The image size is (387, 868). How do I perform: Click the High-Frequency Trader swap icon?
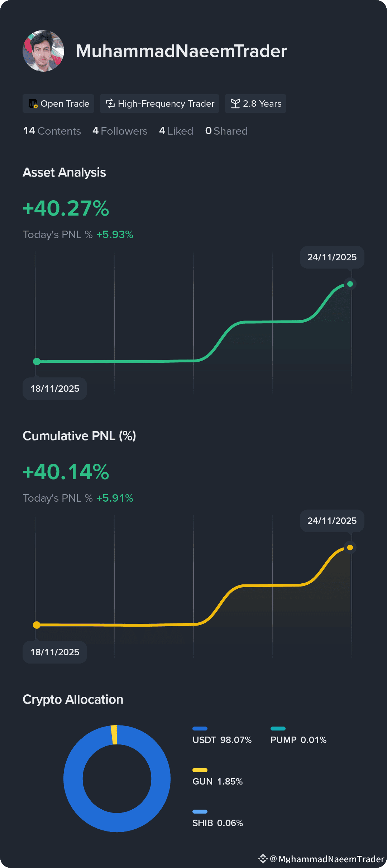110,103
